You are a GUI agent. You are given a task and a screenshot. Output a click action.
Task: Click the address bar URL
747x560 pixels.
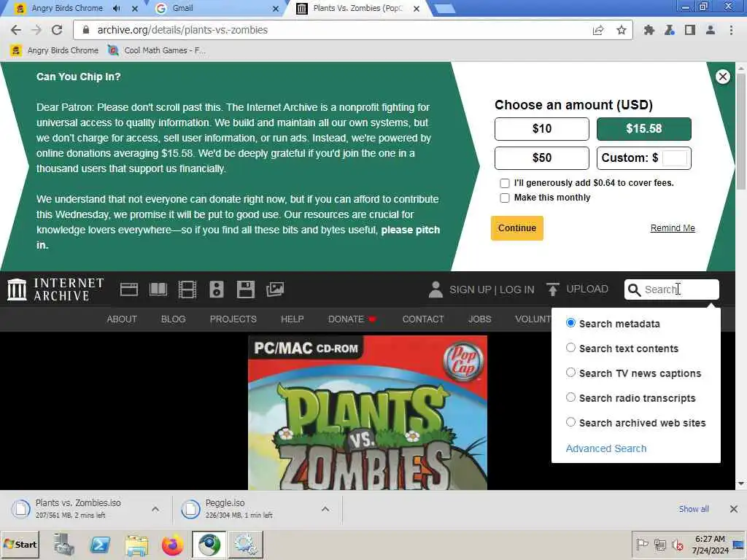click(x=182, y=30)
